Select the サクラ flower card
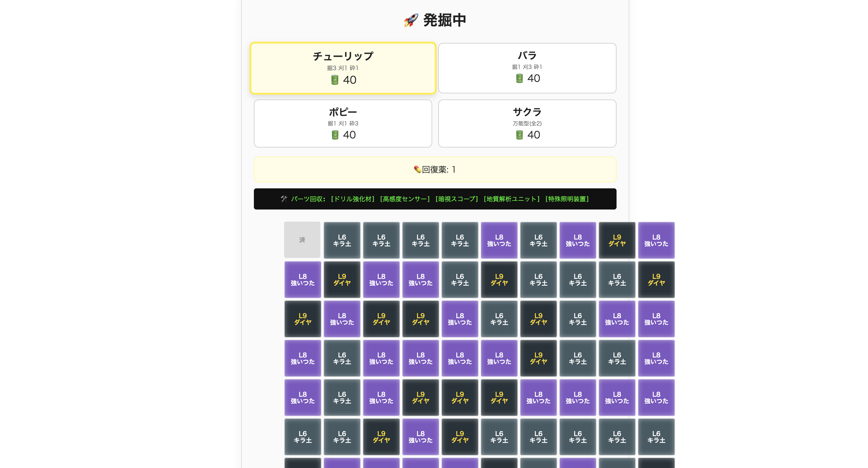This screenshot has height=468, width=868. (527, 123)
